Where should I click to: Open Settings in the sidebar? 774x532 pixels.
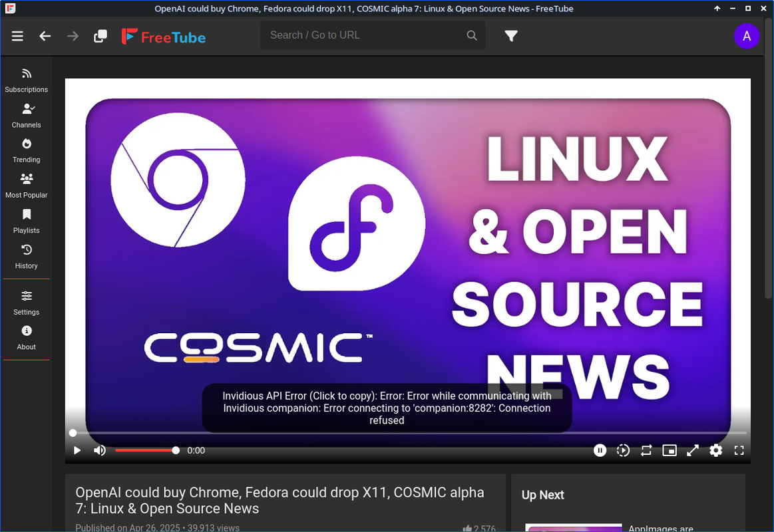click(x=26, y=303)
